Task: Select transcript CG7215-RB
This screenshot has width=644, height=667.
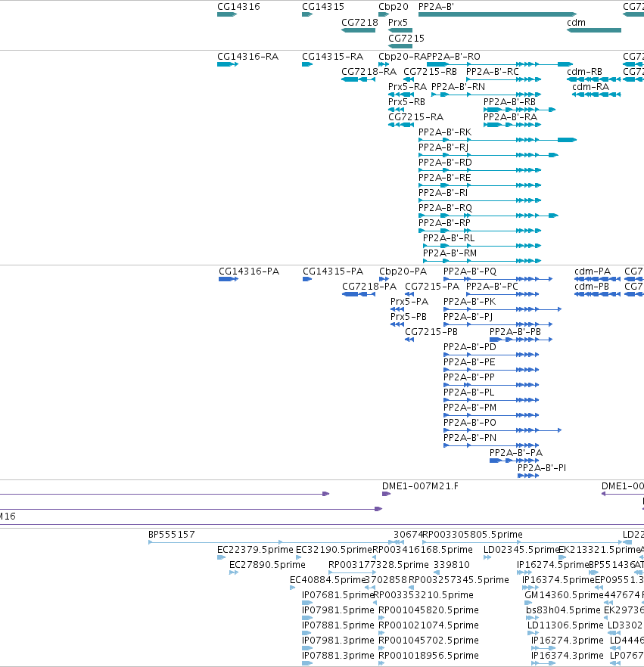Action: click(430, 71)
